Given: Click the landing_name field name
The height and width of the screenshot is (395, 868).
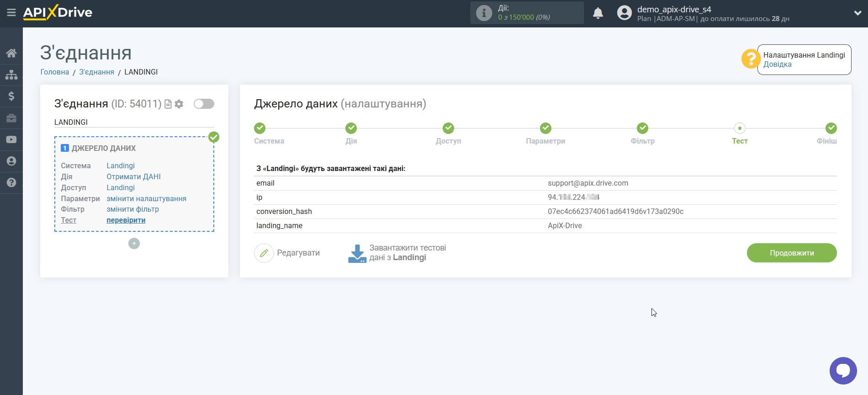Looking at the screenshot, I should click(x=279, y=225).
